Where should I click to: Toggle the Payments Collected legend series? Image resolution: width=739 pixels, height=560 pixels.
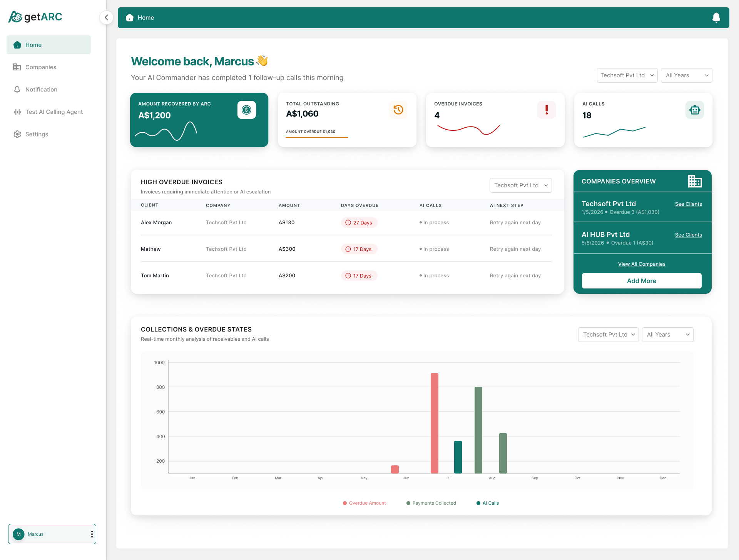431,503
